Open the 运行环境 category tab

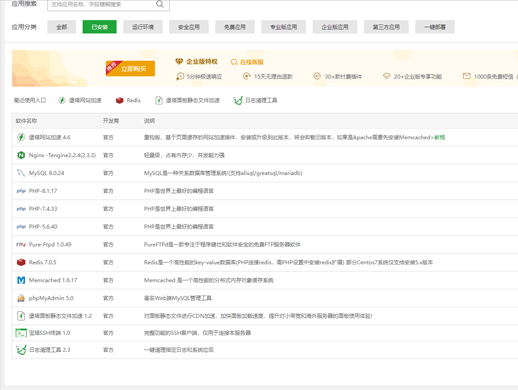point(143,27)
